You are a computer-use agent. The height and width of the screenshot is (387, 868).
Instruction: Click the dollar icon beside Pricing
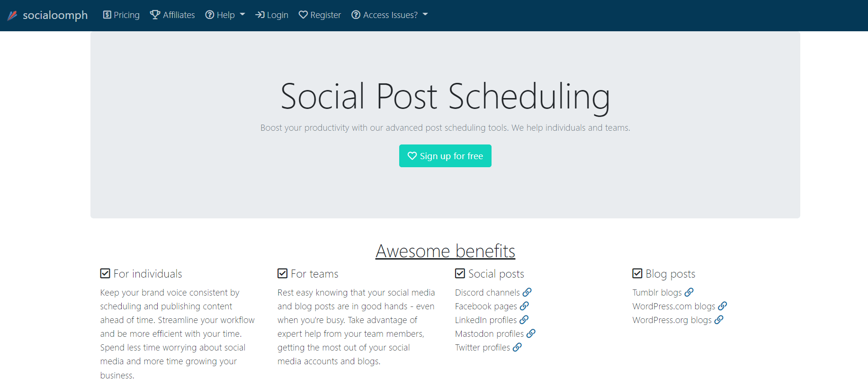107,15
